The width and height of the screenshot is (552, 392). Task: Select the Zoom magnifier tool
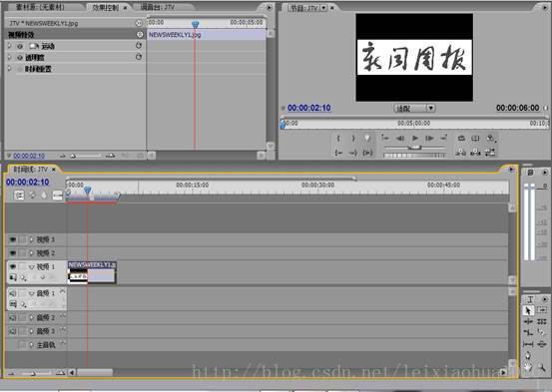pyautogui.click(x=542, y=367)
